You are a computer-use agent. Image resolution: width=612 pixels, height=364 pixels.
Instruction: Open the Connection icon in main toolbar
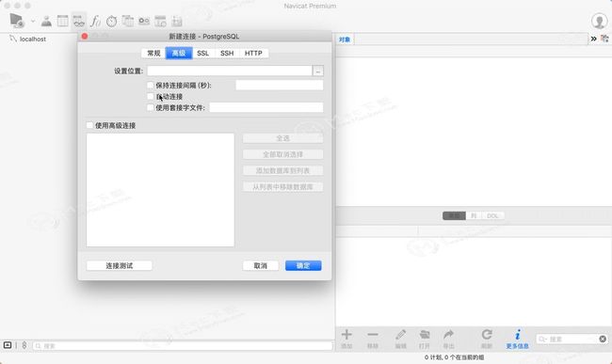click(17, 21)
